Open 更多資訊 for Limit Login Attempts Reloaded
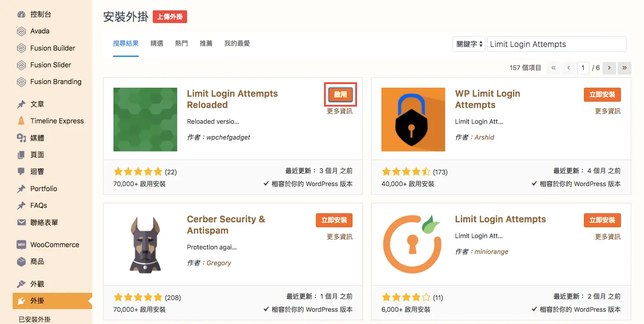This screenshot has width=644, height=324. [x=340, y=111]
